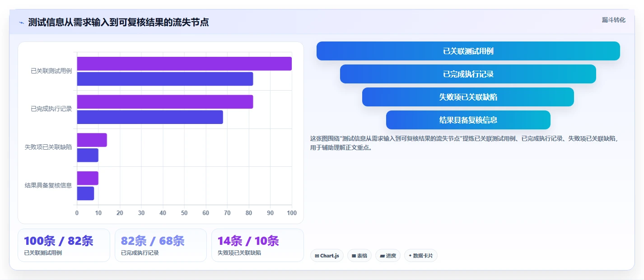The image size is (644, 280).
Task: Click the purple bar for 结果具备复核信息
Action: (x=88, y=178)
